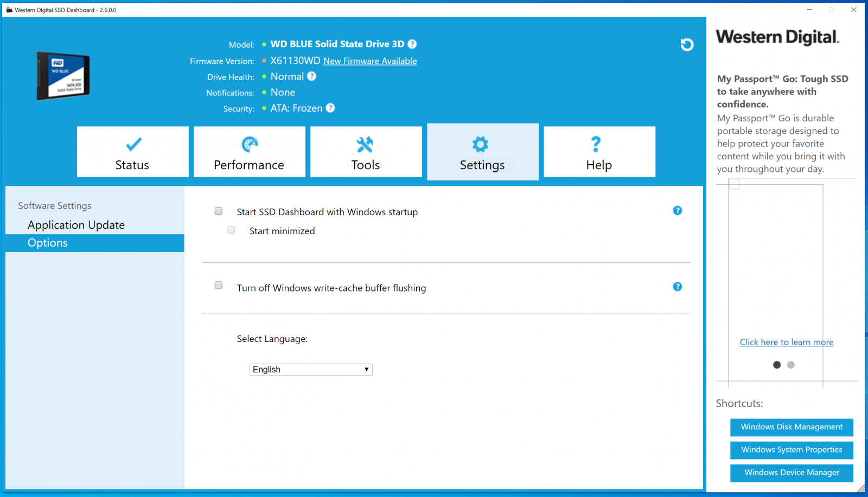Open Windows Disk Management shortcut

point(792,427)
